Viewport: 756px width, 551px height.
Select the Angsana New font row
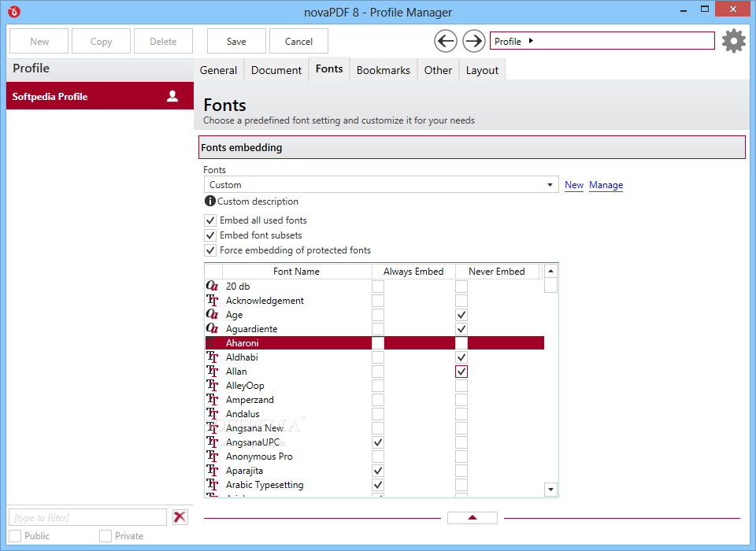pos(375,428)
